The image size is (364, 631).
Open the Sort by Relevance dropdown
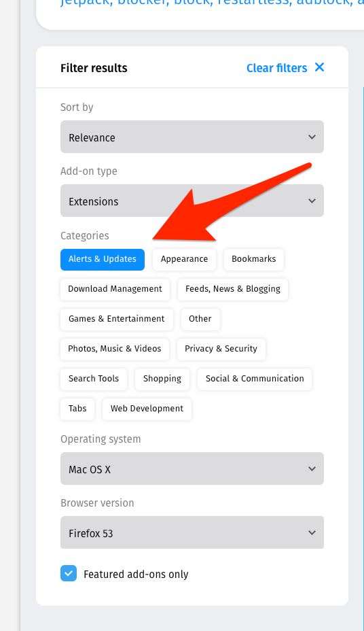pyautogui.click(x=192, y=137)
